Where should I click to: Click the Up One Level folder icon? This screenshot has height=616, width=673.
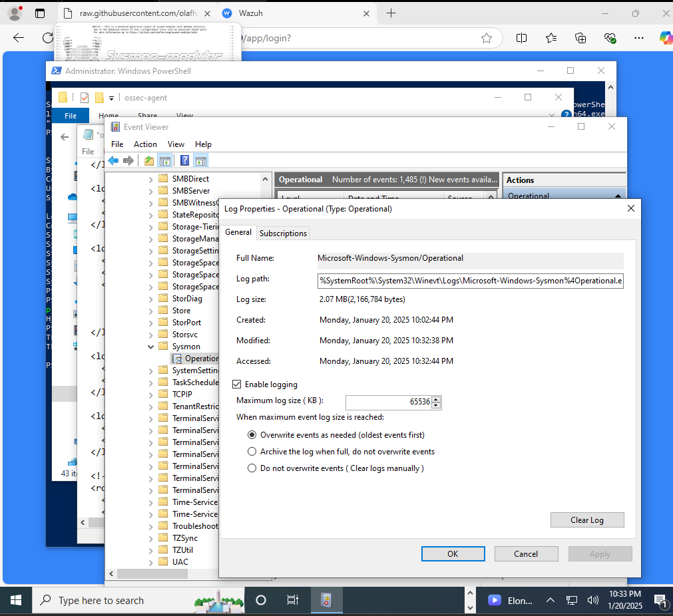[x=148, y=160]
